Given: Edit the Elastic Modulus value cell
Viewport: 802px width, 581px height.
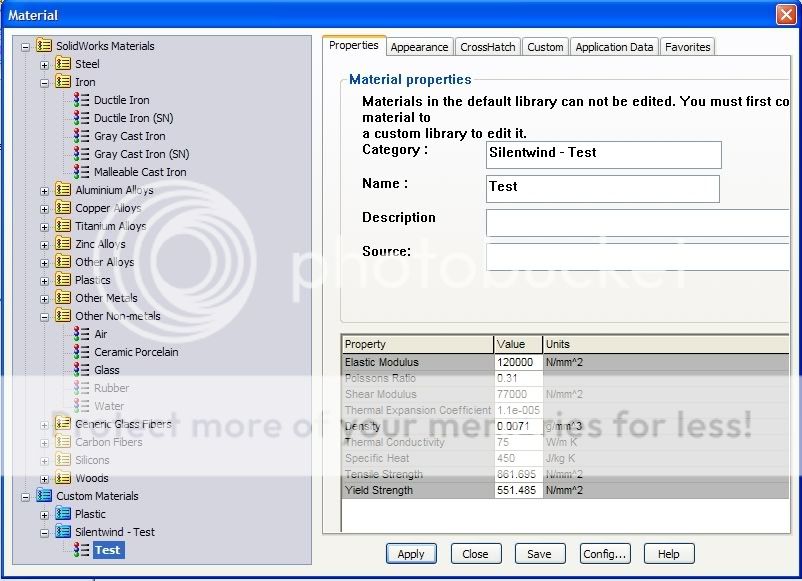Looking at the screenshot, I should pos(518,362).
